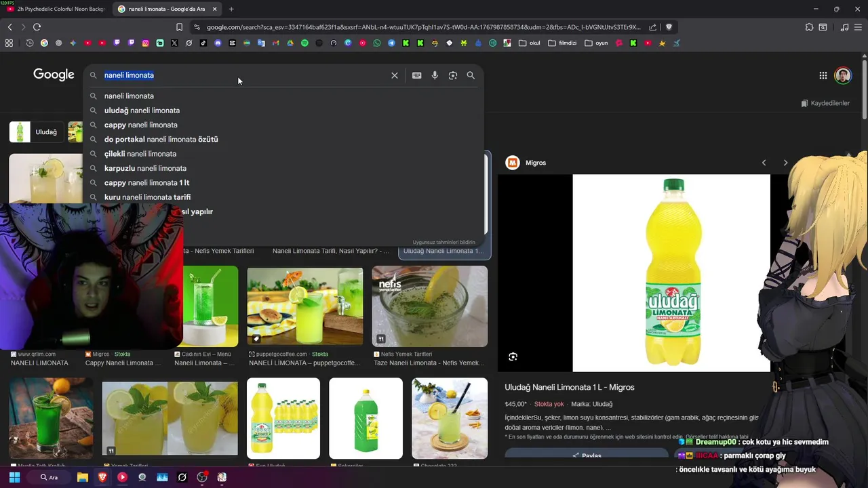The image size is (868, 488).
Task: Open the browser main menu (hamburger) icon
Action: coord(858,27)
